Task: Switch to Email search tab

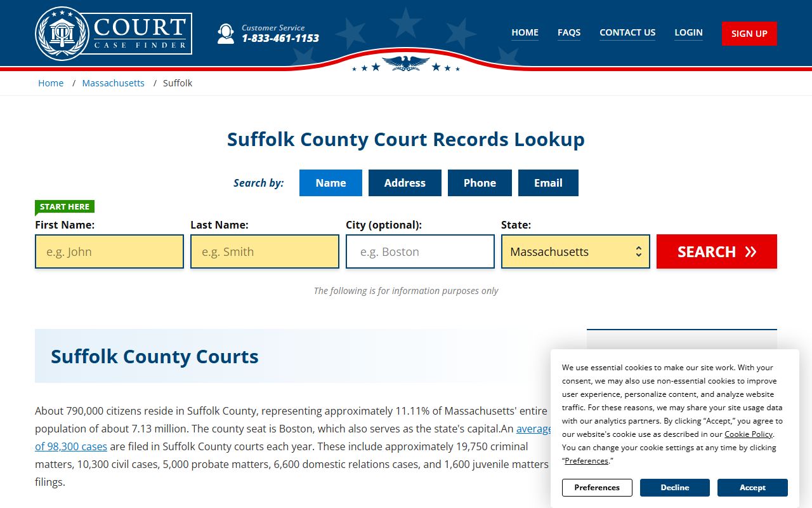Action: tap(548, 183)
